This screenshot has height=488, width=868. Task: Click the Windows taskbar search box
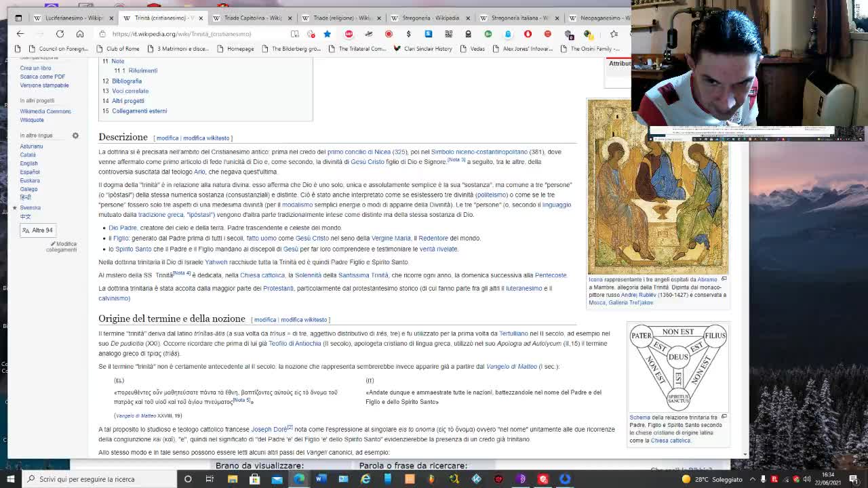[x=100, y=479]
